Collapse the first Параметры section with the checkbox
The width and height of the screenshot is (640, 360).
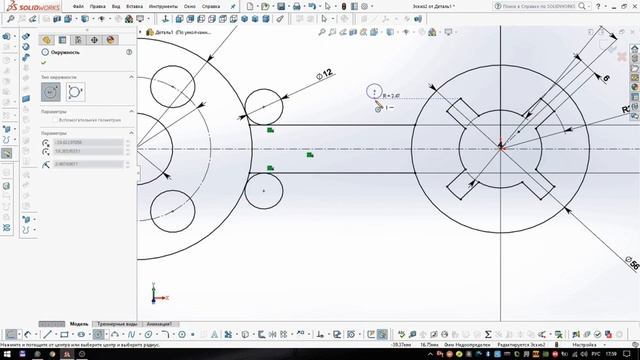tap(131, 111)
